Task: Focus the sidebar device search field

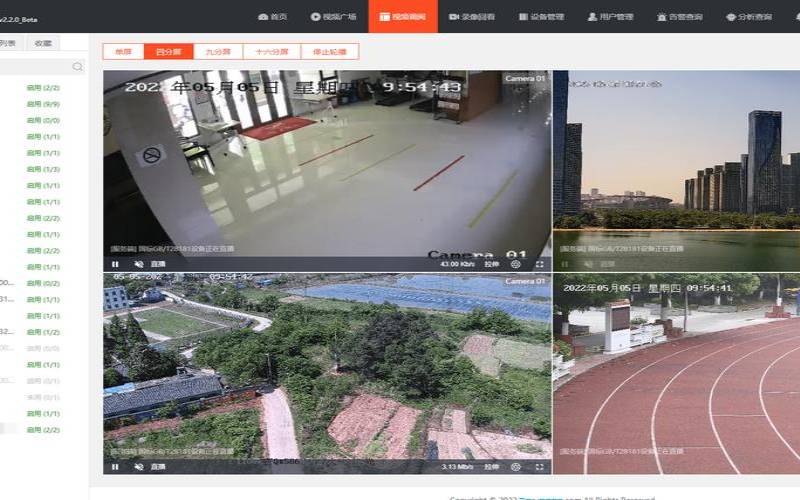Action: 42,67
